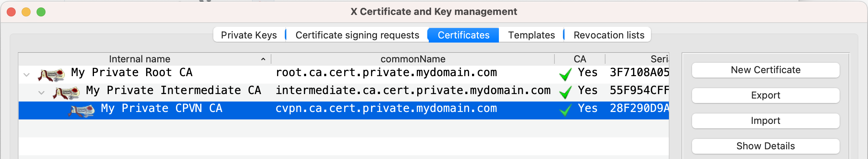Click the certificate icon beside My Private CPVN CA
The width and height of the screenshot is (868, 159).
click(81, 110)
